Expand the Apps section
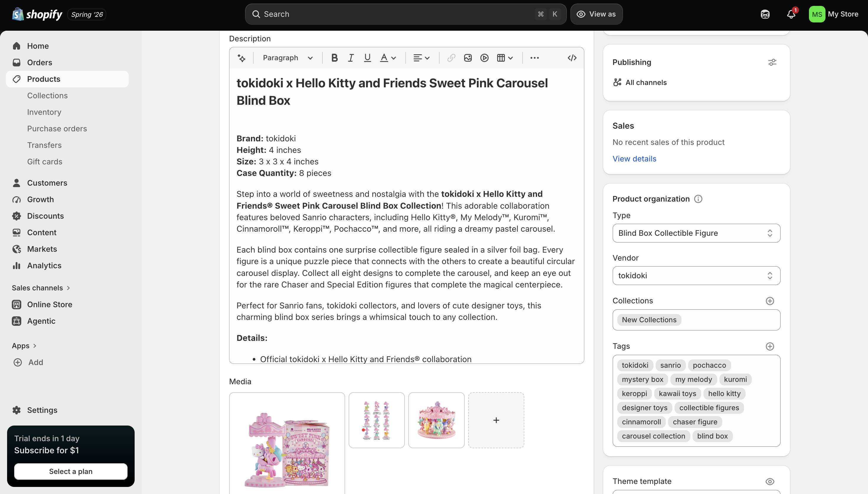868x494 pixels. pyautogui.click(x=24, y=346)
